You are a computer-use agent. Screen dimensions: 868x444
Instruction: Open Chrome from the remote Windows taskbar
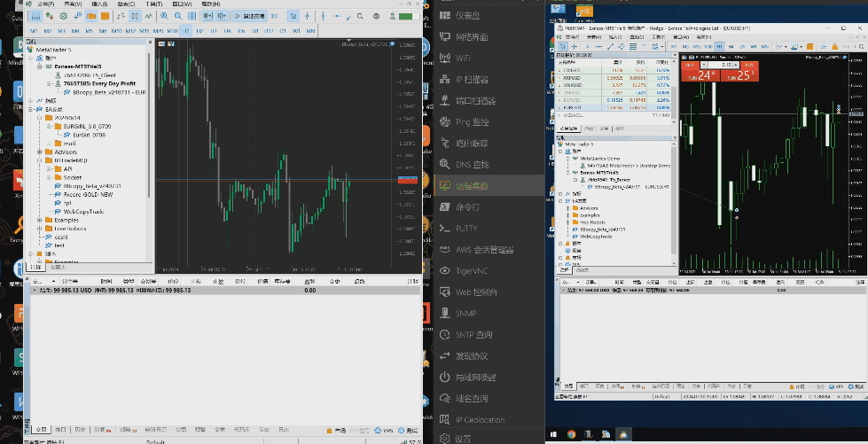(571, 434)
